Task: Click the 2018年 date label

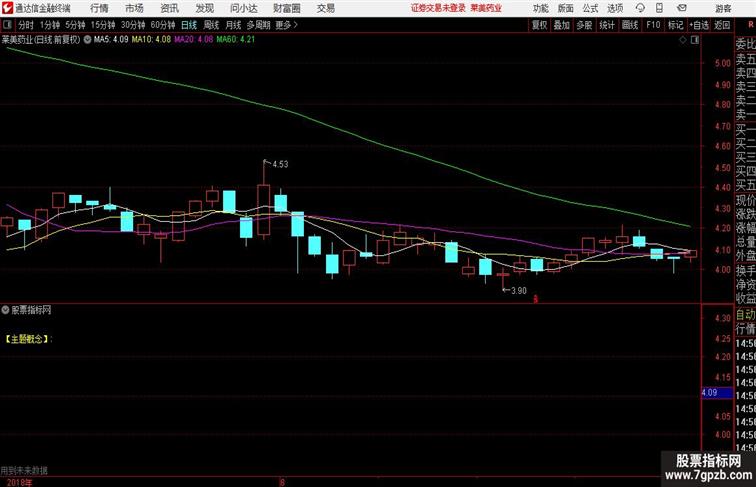Action: pyautogui.click(x=20, y=482)
